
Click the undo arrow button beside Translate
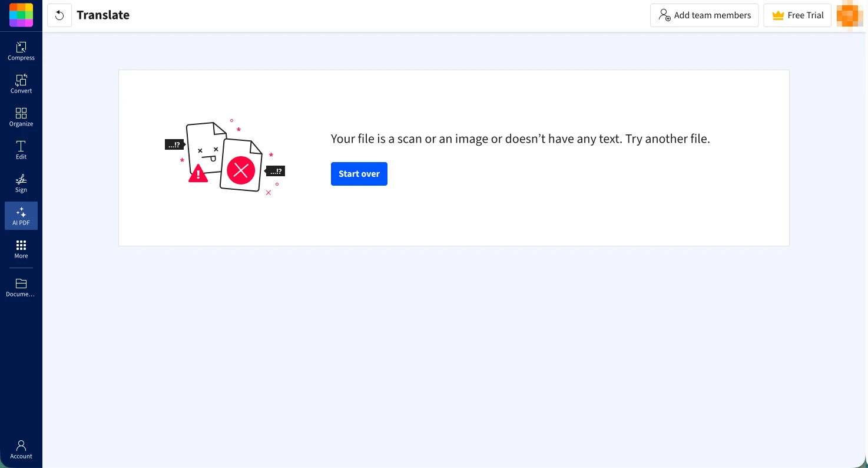coord(59,15)
